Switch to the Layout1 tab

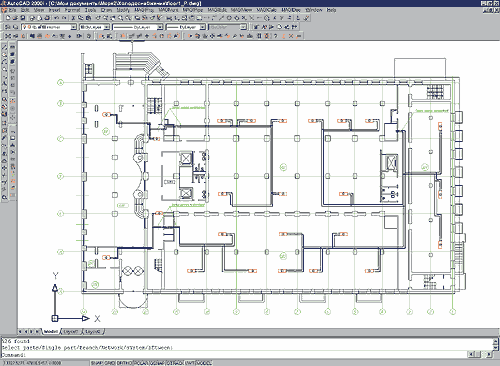[71, 332]
